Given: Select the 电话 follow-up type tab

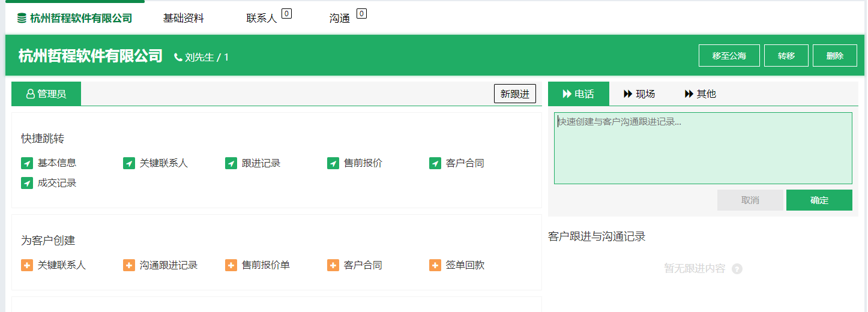Looking at the screenshot, I should [x=579, y=94].
